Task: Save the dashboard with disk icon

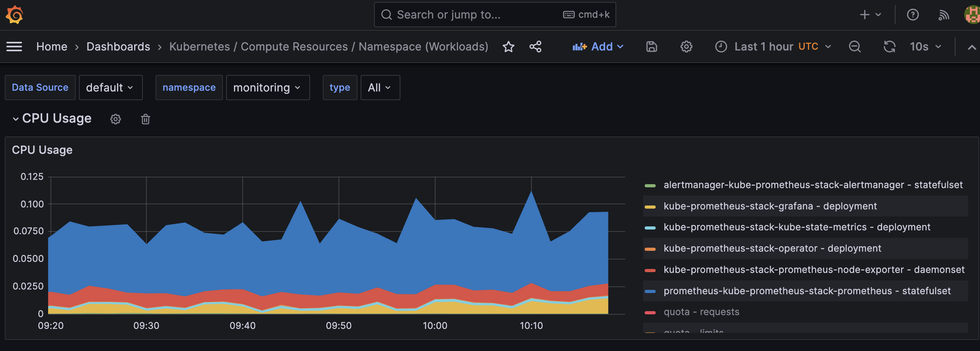Action: point(652,47)
